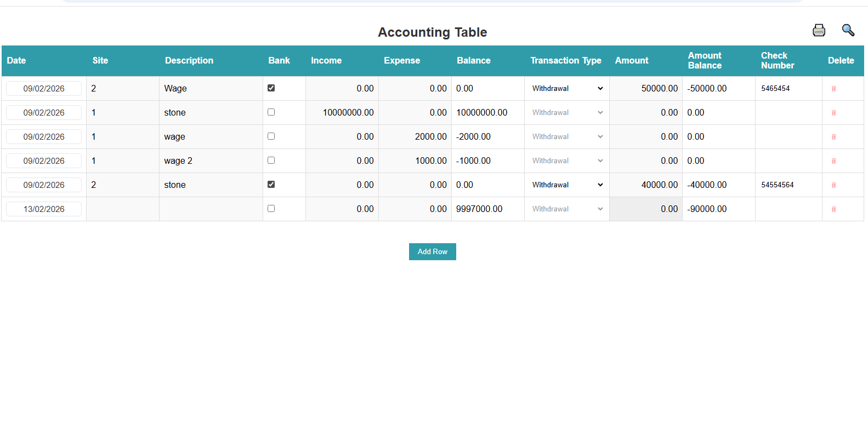Open Transaction Type dropdown in 10000000.00 stone row

[567, 112]
